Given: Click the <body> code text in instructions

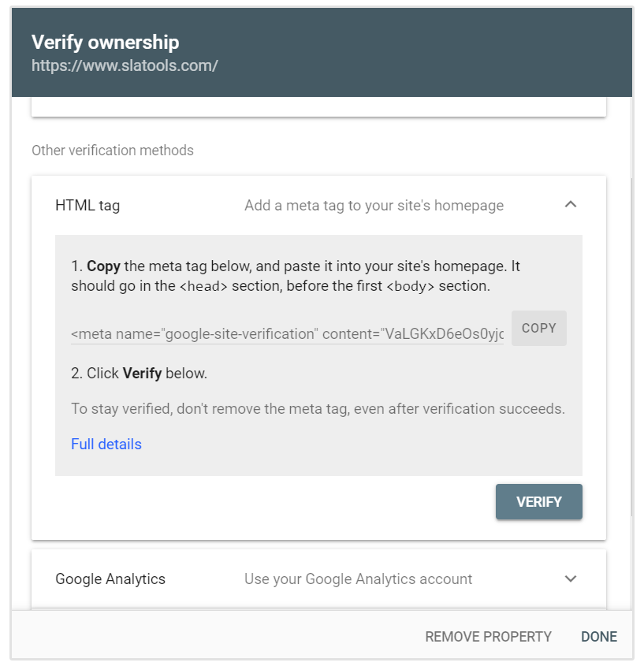Looking at the screenshot, I should pos(410,286).
